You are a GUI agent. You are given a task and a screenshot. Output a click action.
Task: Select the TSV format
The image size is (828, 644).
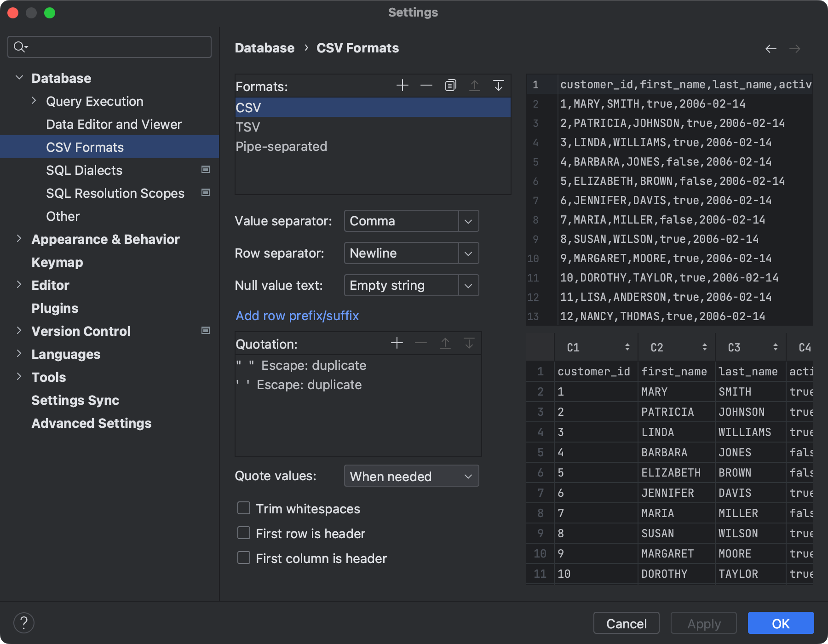coord(248,126)
